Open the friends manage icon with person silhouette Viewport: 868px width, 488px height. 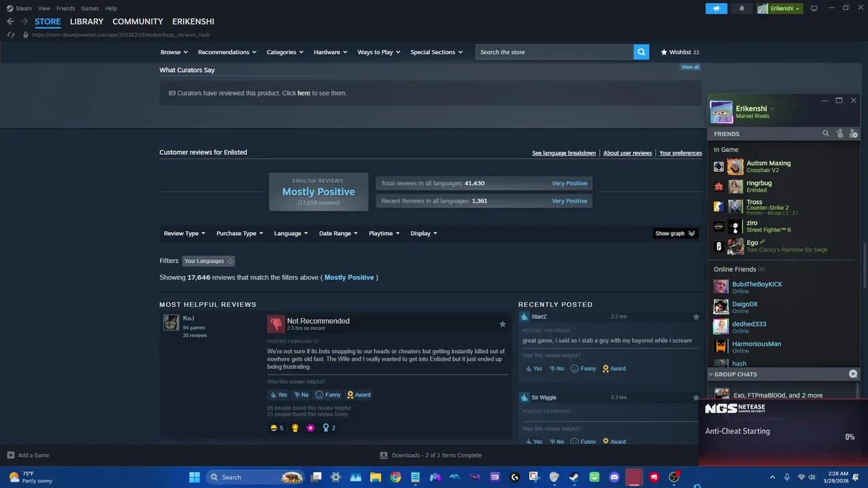840,134
